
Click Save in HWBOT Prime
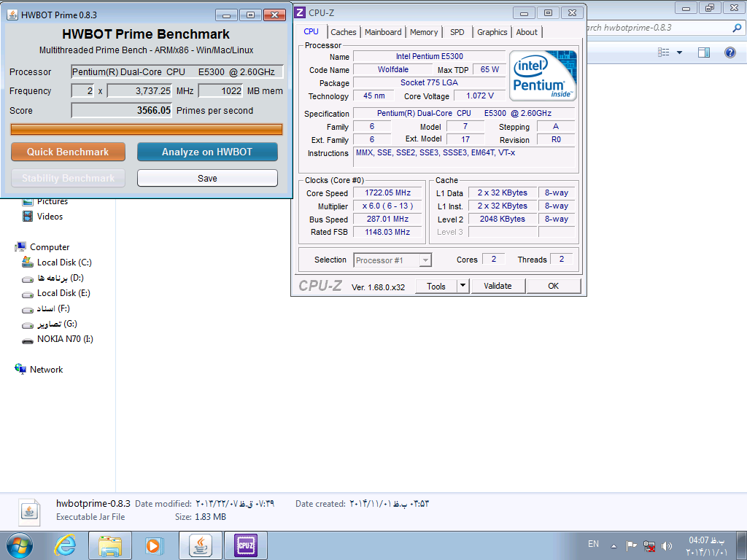pos(207,178)
